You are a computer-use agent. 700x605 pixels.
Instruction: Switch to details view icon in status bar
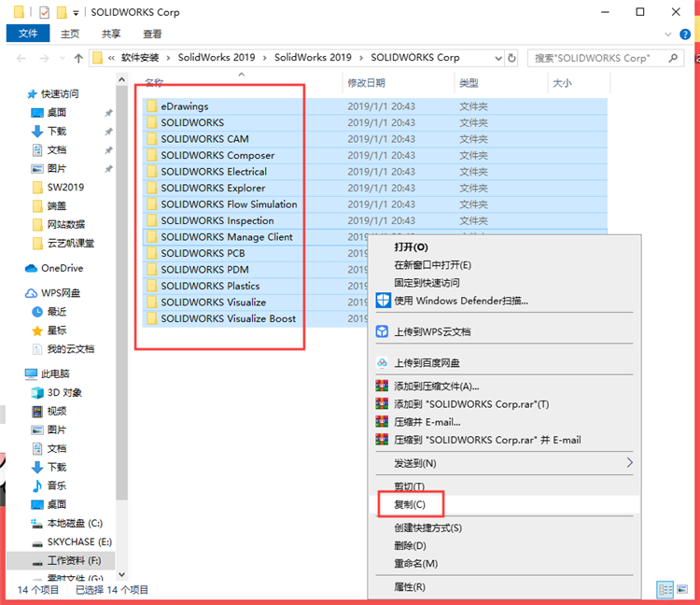tap(665, 590)
